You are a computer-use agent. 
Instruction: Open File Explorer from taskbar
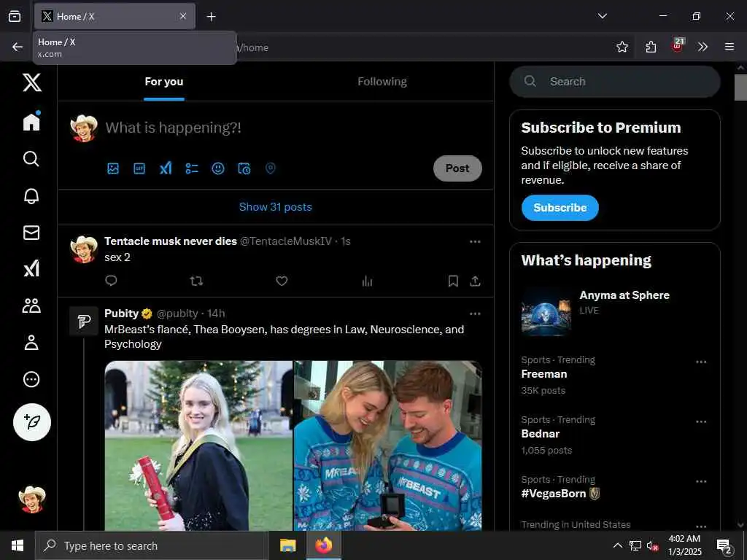tap(287, 545)
